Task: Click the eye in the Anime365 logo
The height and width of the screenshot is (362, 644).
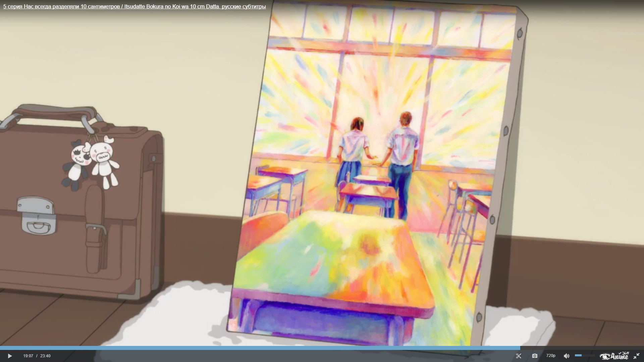Action: point(605,356)
